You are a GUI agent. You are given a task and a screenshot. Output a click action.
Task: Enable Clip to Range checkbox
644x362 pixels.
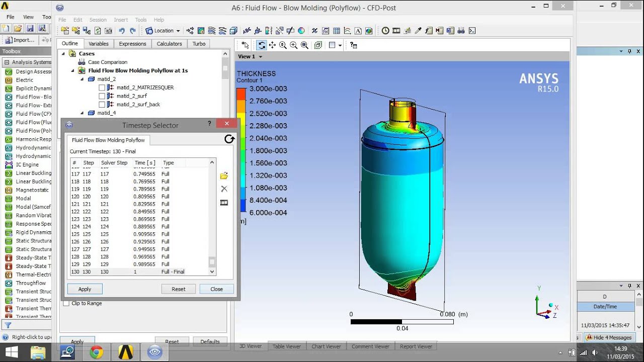[x=66, y=303]
